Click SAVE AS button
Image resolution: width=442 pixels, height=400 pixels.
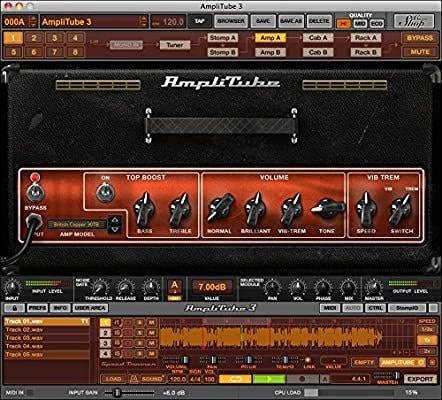[x=291, y=21]
